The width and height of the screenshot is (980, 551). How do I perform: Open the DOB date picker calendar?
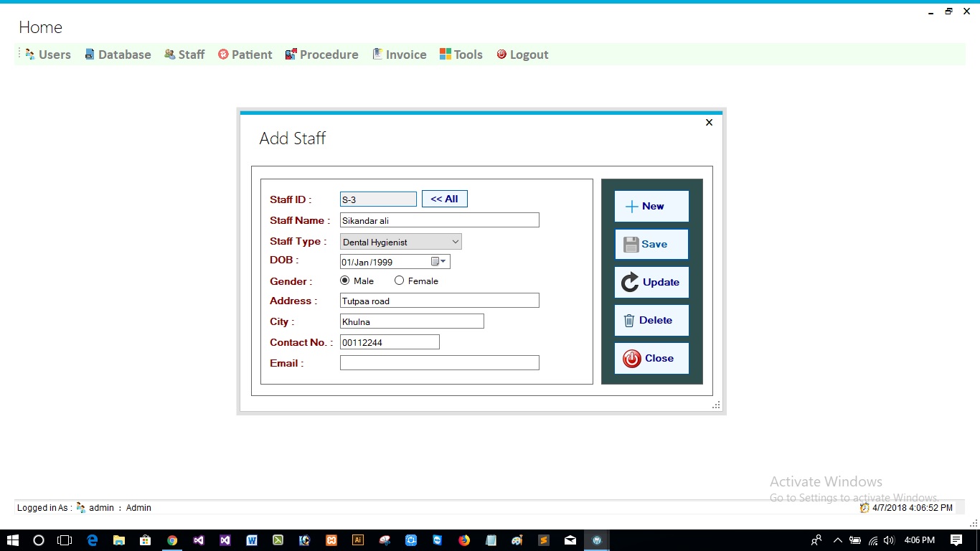[435, 261]
